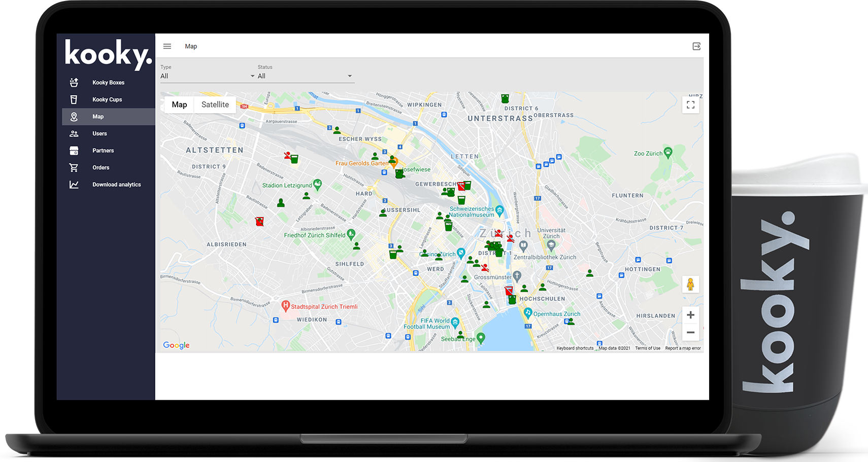The height and width of the screenshot is (462, 868).
Task: Open Orders menu item
Action: [108, 167]
